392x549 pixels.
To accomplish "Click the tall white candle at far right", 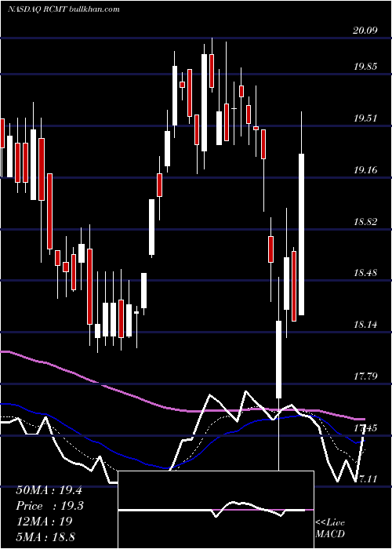I will 301,235.
